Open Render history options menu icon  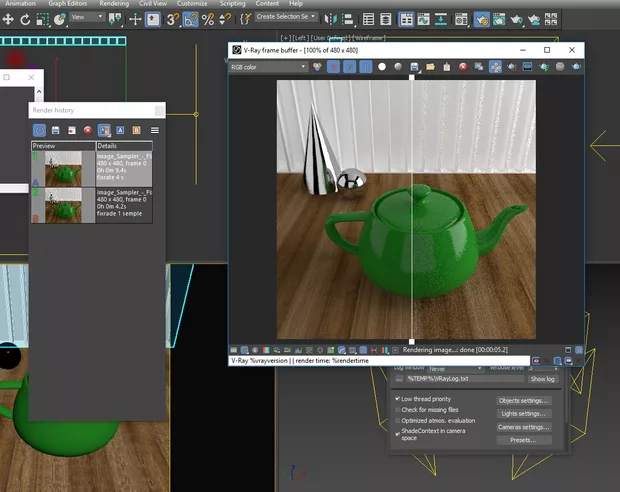tap(155, 130)
